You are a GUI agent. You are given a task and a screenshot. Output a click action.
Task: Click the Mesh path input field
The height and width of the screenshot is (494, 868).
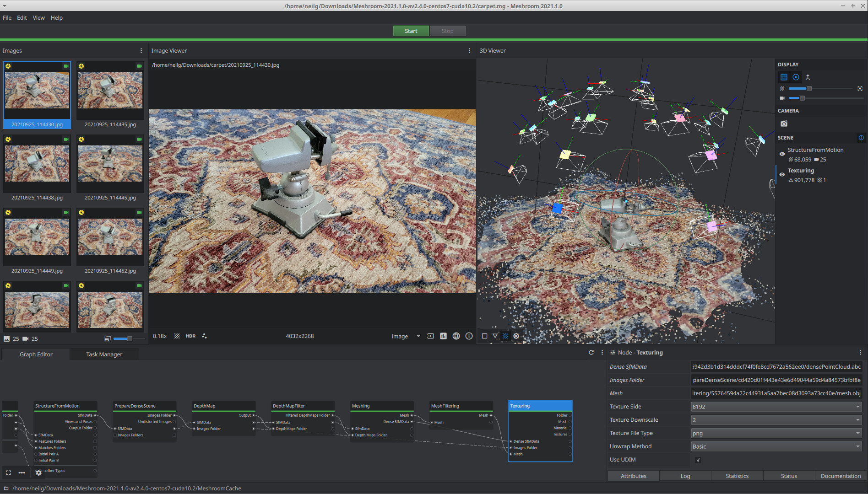point(776,393)
